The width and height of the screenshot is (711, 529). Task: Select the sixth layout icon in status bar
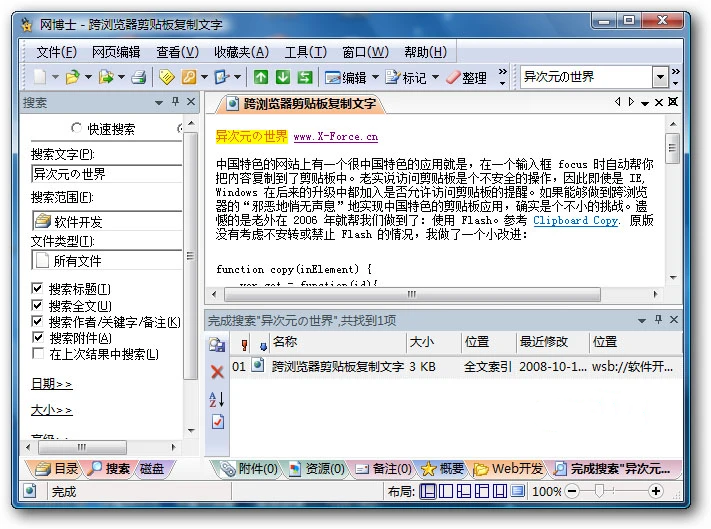(x=517, y=491)
